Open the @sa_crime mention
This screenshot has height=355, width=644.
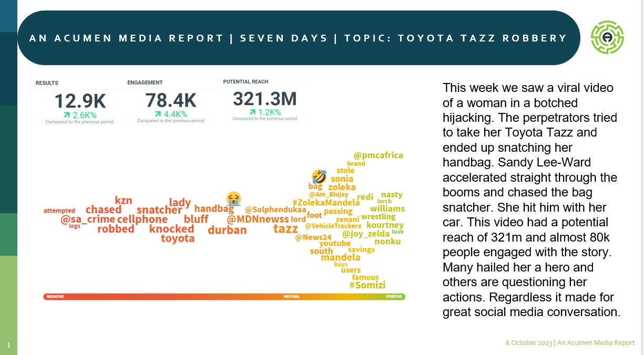pos(87,219)
